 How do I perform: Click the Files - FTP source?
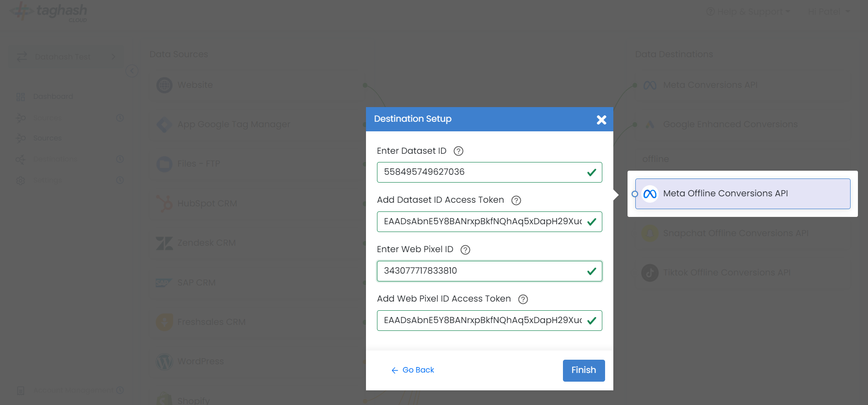click(x=257, y=164)
